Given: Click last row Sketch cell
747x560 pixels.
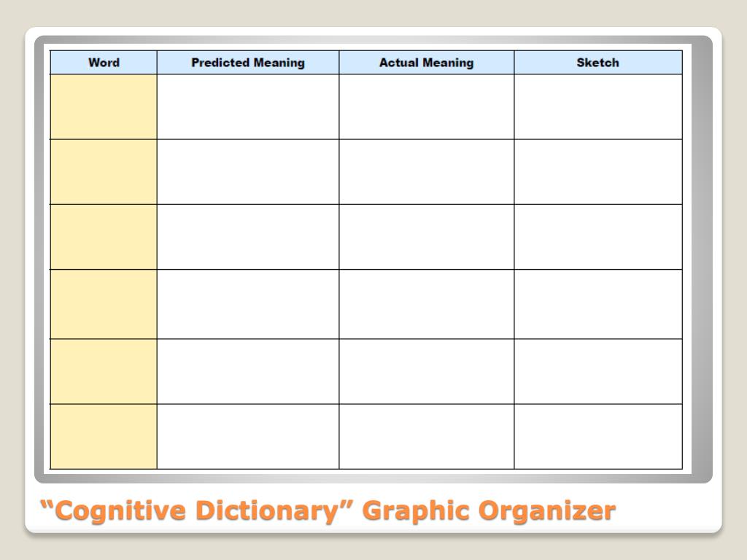Looking at the screenshot, I should (x=598, y=437).
